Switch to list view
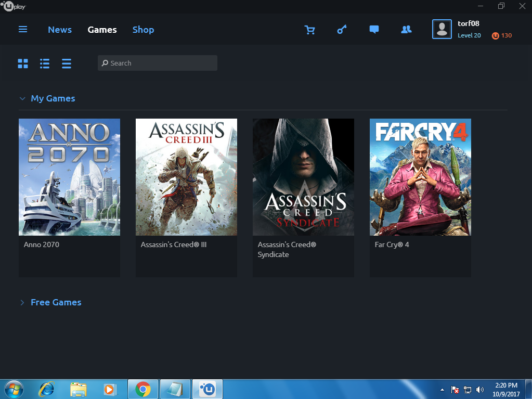This screenshot has width=532, height=399. (45, 63)
